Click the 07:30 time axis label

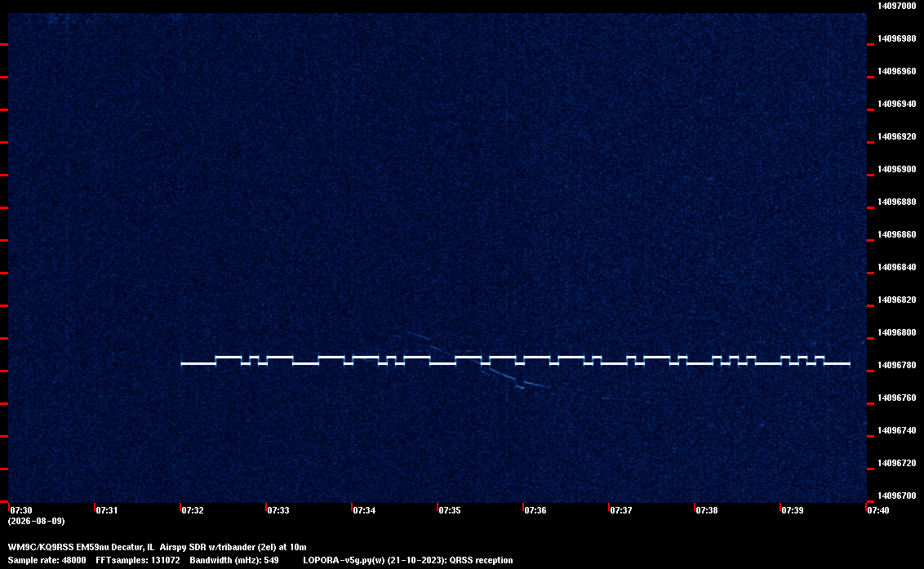click(x=21, y=510)
